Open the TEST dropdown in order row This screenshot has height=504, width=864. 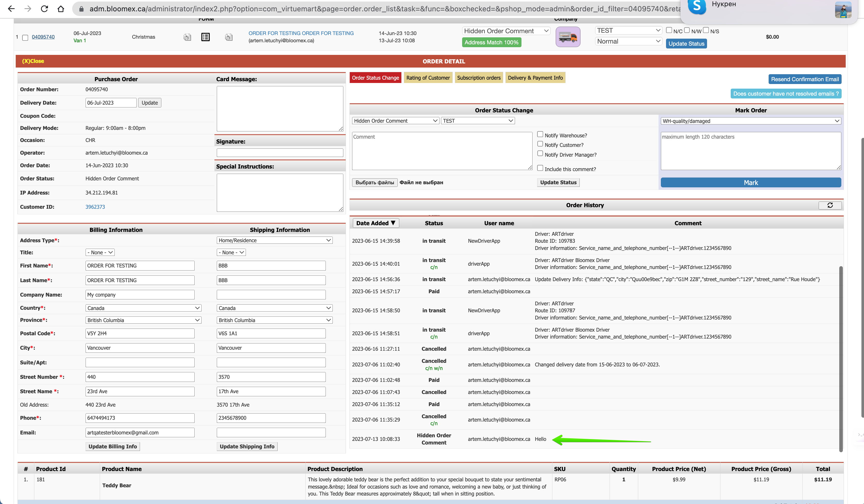tap(628, 30)
